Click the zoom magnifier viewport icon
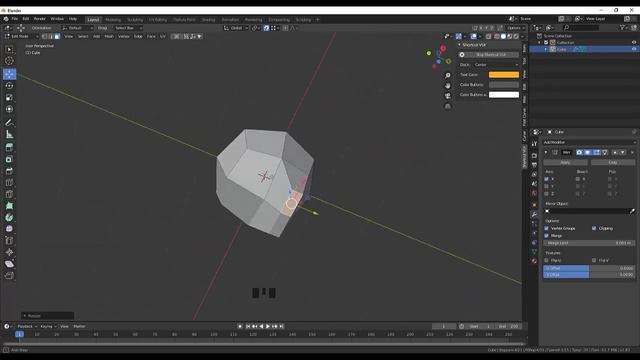 [x=448, y=76]
